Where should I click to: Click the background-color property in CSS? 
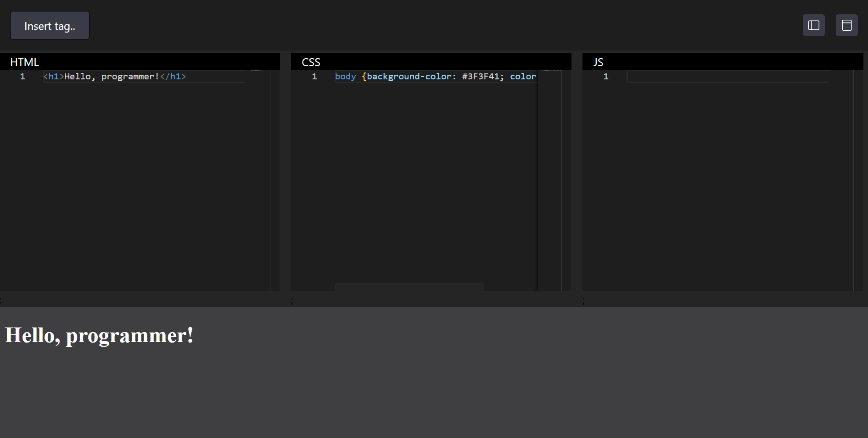[409, 77]
